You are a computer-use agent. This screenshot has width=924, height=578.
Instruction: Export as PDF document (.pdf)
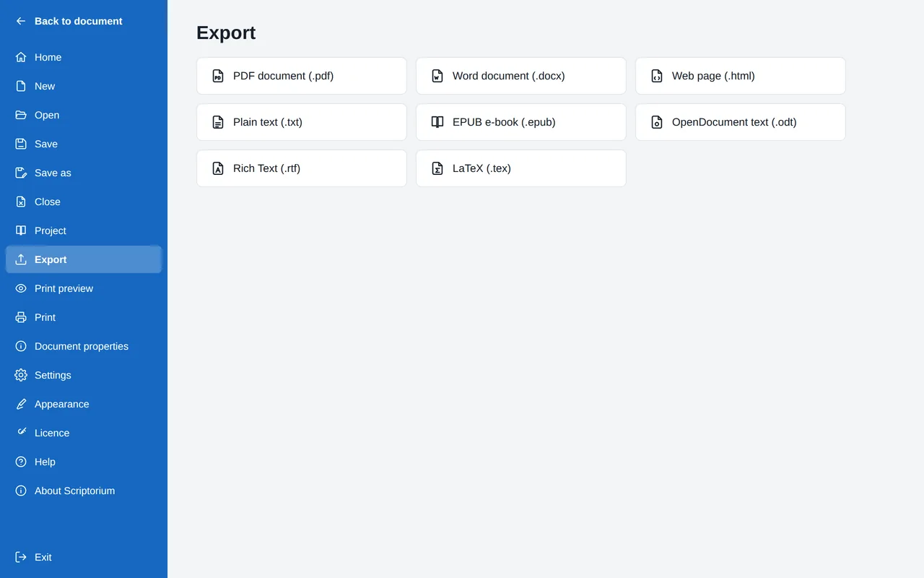coord(302,76)
